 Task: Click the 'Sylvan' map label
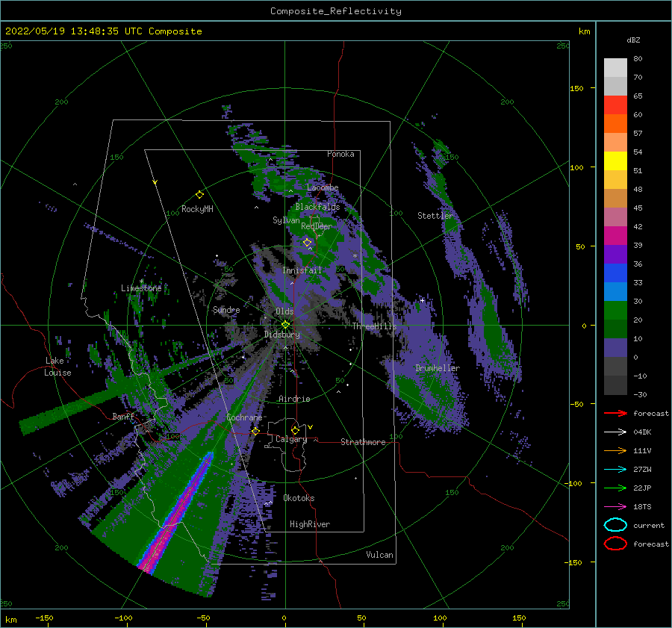point(286,220)
